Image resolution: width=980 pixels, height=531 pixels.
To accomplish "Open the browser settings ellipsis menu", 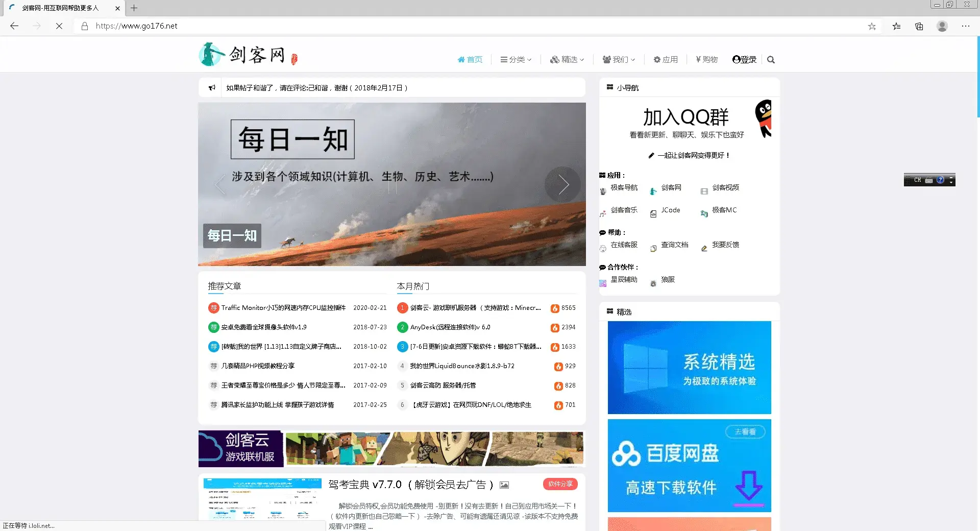I will (966, 26).
